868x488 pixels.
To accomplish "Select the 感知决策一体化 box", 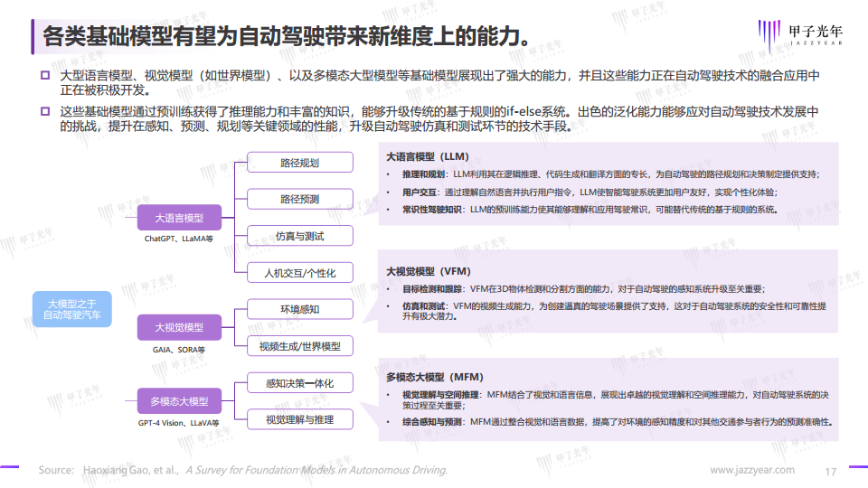I will click(x=299, y=383).
